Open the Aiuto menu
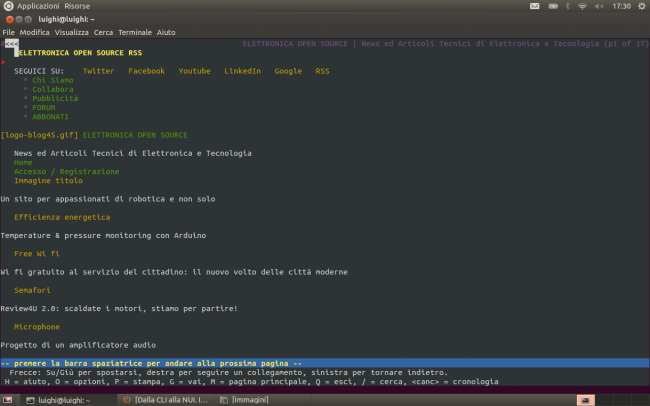 point(166,32)
